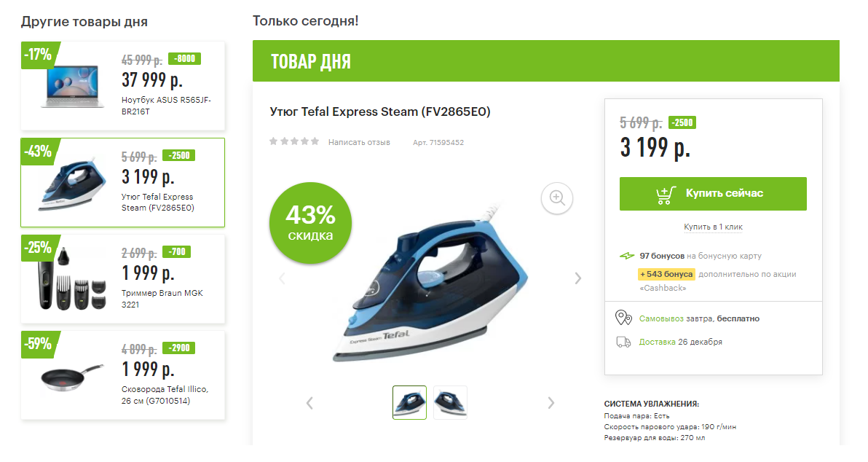Viewport: 868px width, 462px height.
Task: Show previous product image with left arrow
Action: pyautogui.click(x=283, y=278)
